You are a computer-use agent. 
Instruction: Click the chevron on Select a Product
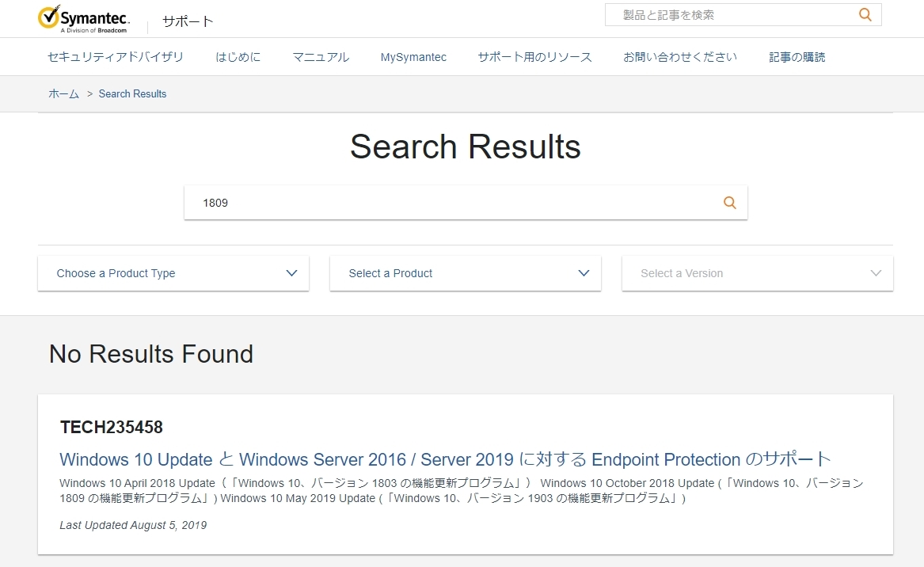pyautogui.click(x=584, y=273)
